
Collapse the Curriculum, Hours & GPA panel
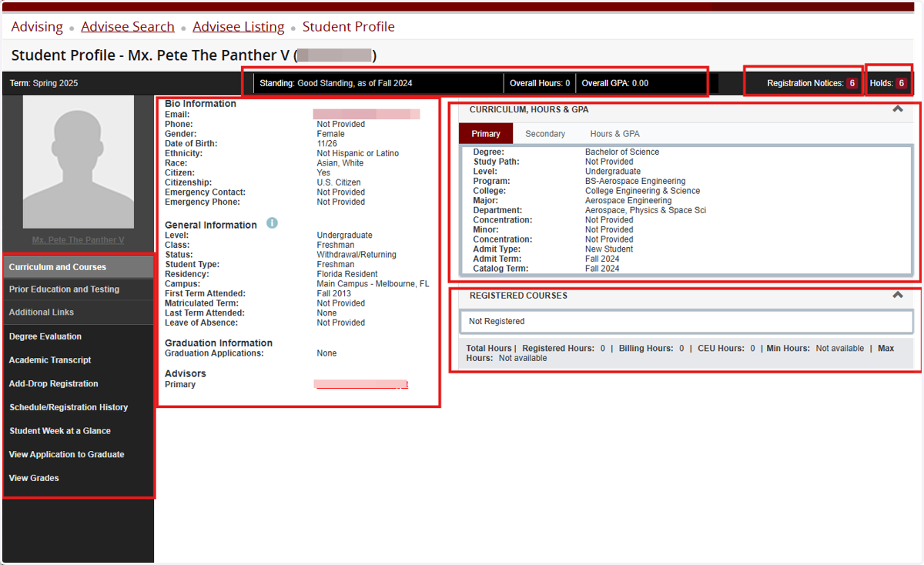(897, 109)
